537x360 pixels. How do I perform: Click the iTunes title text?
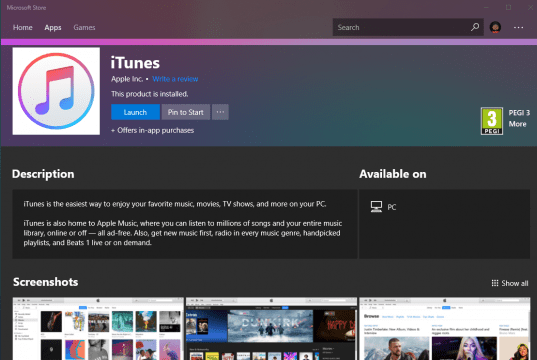135,63
